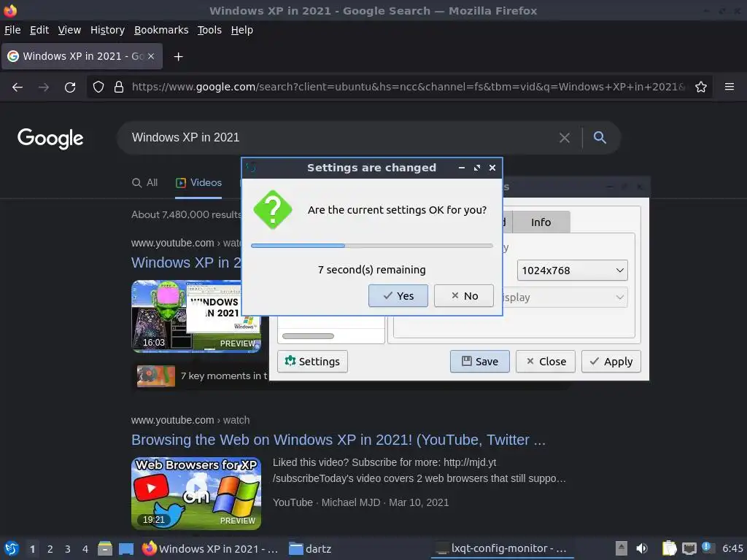Click the 7 key moments thumbnail

pyautogui.click(x=156, y=376)
